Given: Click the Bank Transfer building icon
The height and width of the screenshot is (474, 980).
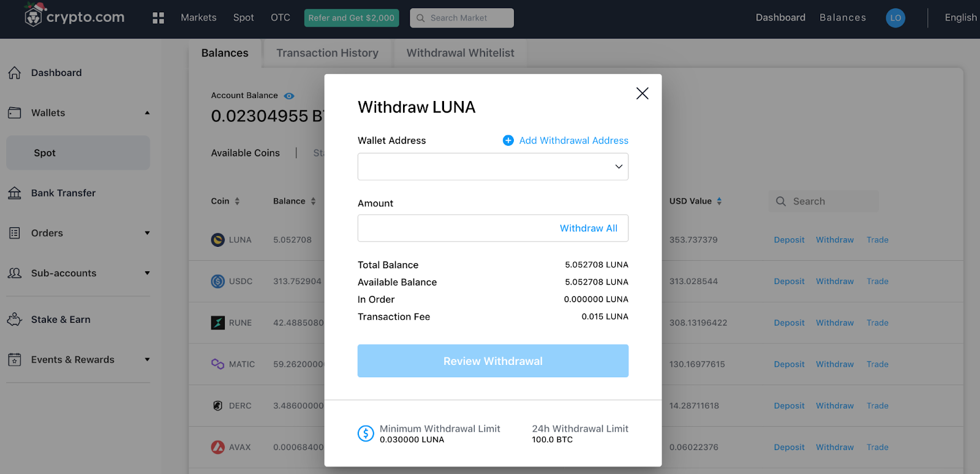Looking at the screenshot, I should click(x=15, y=193).
